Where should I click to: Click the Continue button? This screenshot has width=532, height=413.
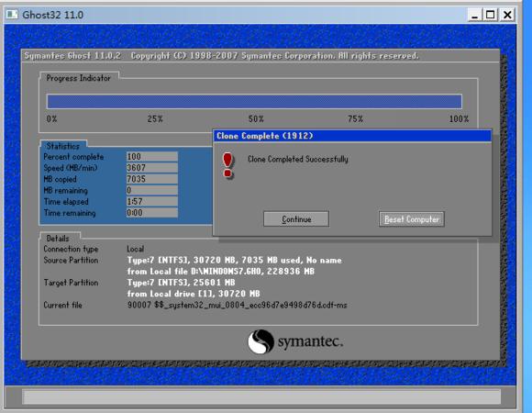[296, 218]
